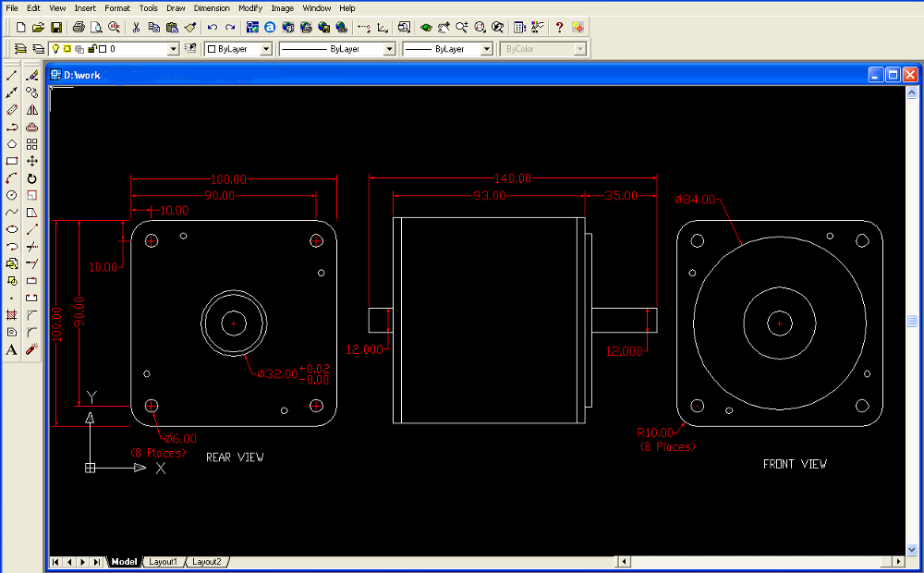Open the Modify menu
924x573 pixels.
[x=250, y=8]
